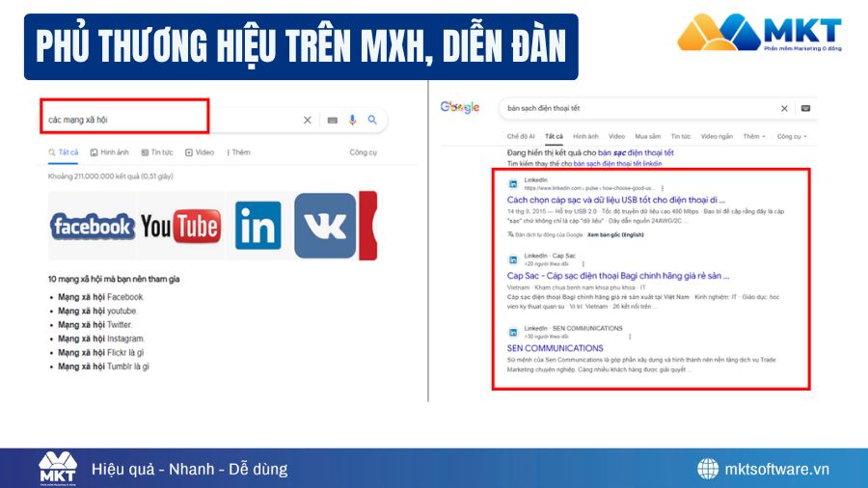Open options menu for Cap Sac result
This screenshot has width=868, height=488.
(583, 264)
